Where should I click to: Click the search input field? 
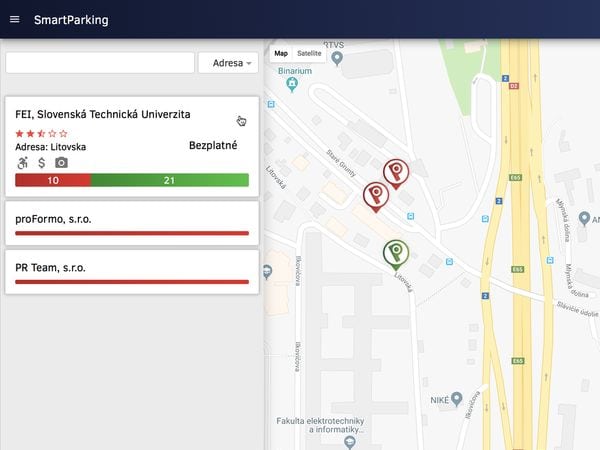coord(100,63)
